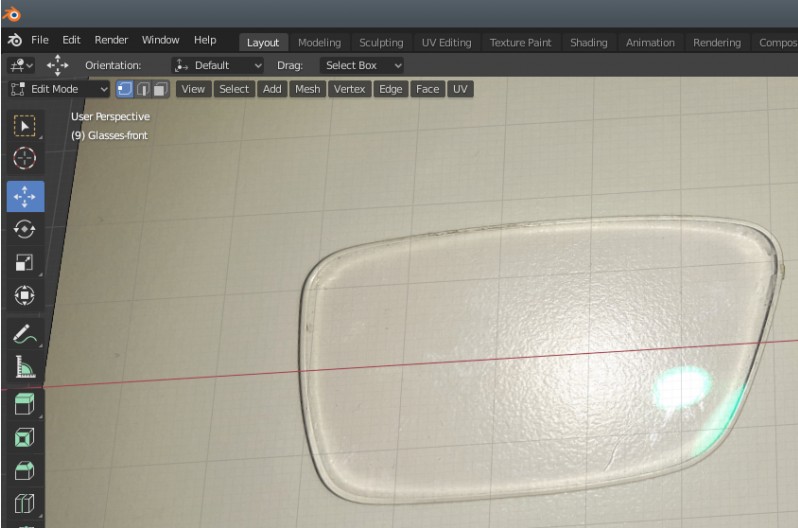Viewport: 798px width, 528px height.
Task: Activate the 3D Cursor tool
Action: [x=25, y=159]
